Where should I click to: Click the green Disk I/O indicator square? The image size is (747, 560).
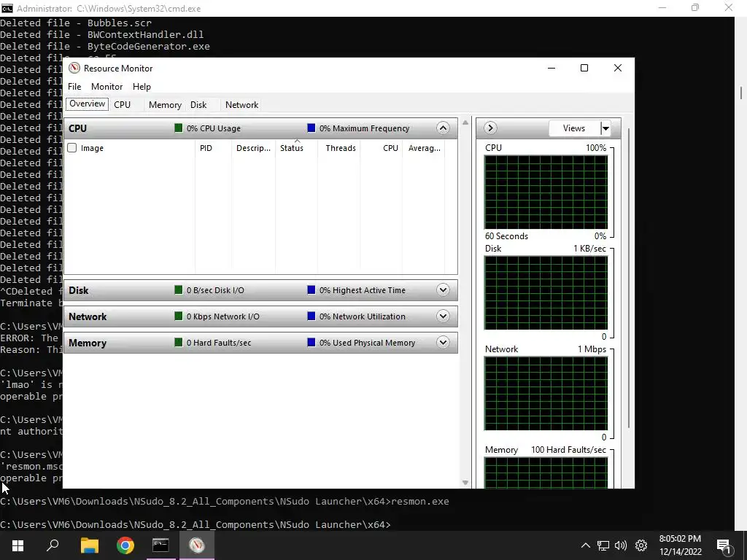[x=179, y=290]
